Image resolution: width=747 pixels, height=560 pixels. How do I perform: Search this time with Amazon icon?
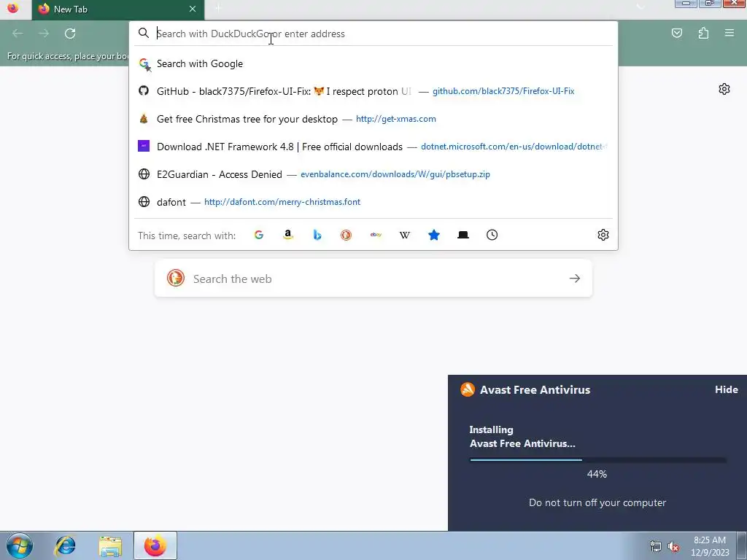coord(287,235)
